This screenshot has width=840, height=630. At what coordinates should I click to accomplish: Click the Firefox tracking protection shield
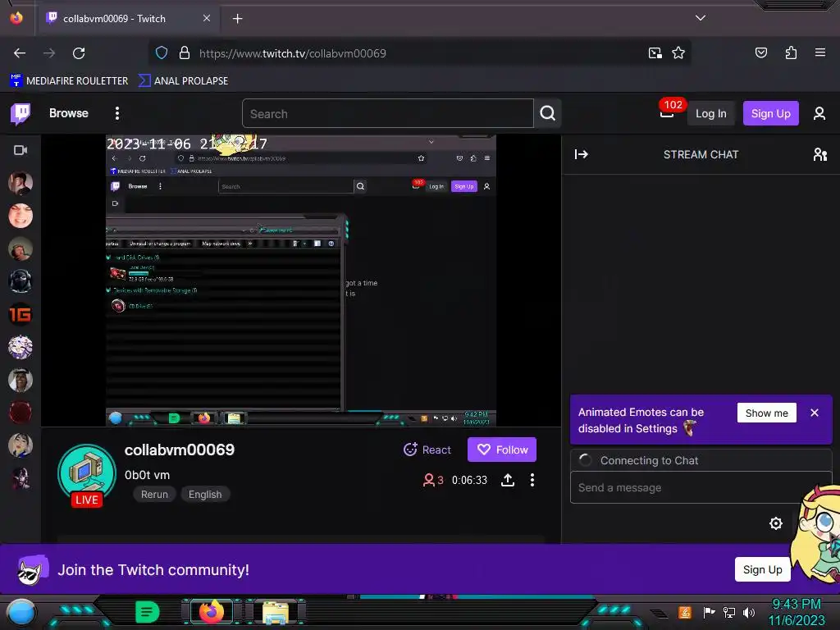click(x=162, y=53)
